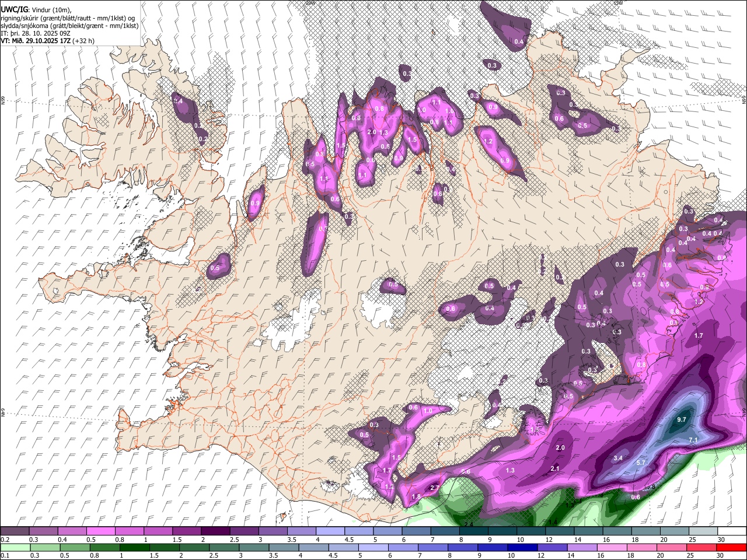Select the 2.7 value on south coast

click(x=435, y=488)
